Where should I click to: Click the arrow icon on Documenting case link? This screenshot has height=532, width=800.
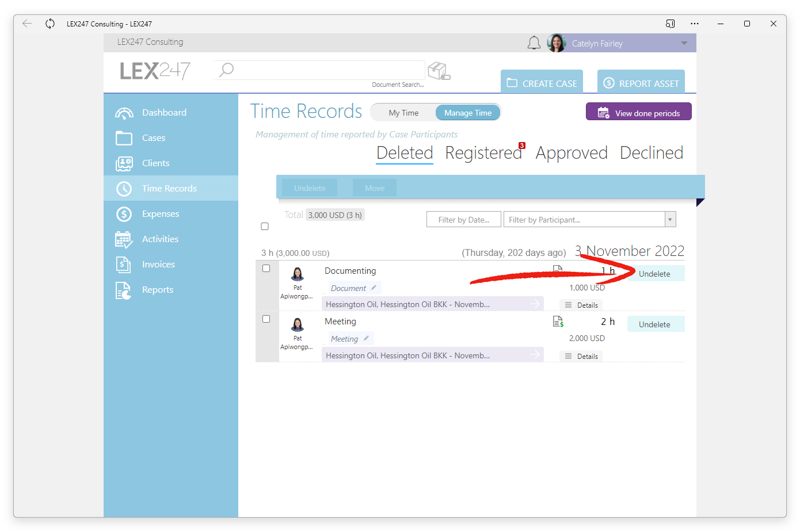coord(535,304)
